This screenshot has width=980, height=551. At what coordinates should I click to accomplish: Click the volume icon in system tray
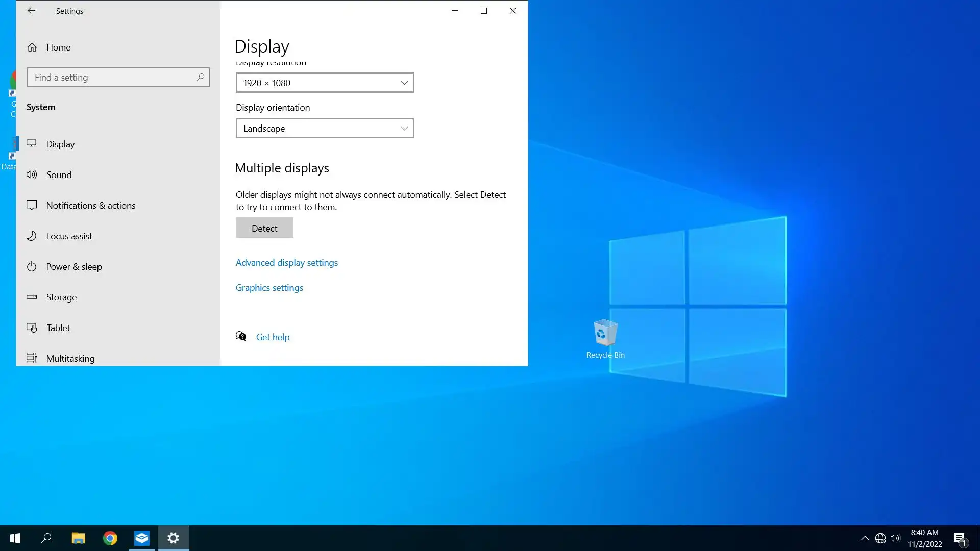[x=895, y=538]
